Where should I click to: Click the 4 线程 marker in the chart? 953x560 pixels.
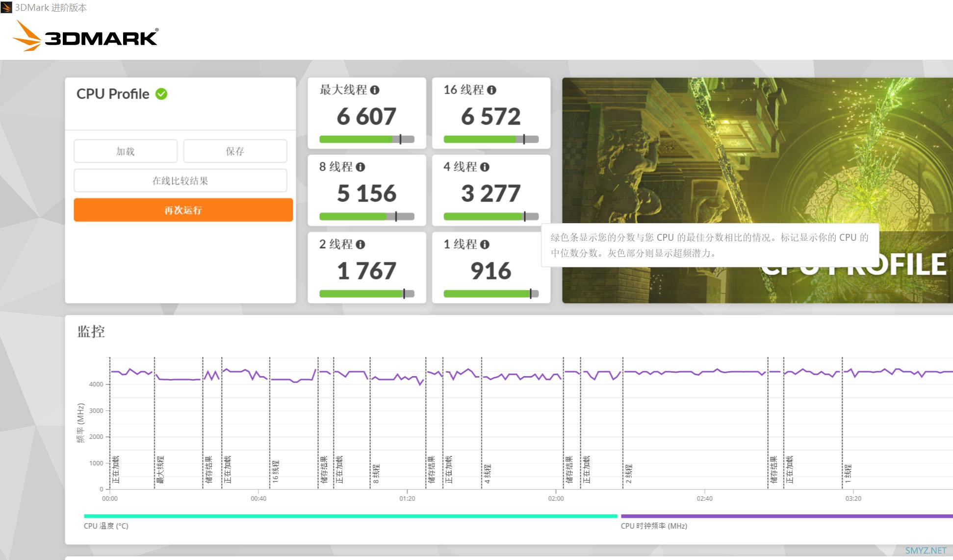tap(487, 474)
